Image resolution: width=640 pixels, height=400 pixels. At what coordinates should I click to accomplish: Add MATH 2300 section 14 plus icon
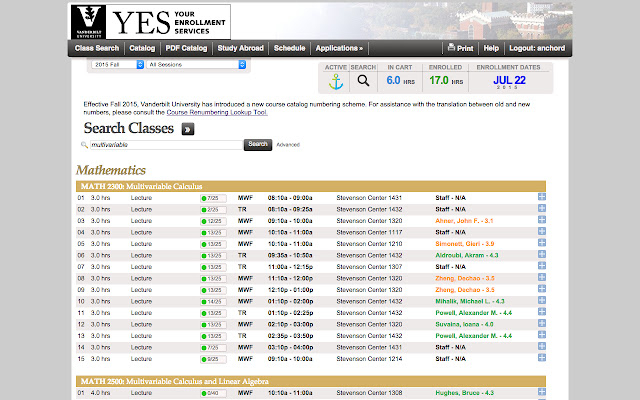[542, 346]
